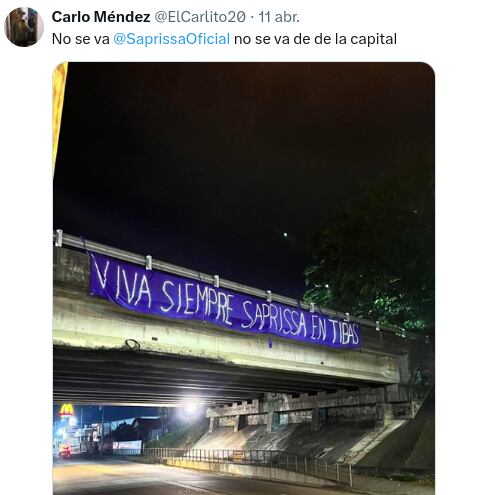Click the small bright dot in the sky

point(285,235)
